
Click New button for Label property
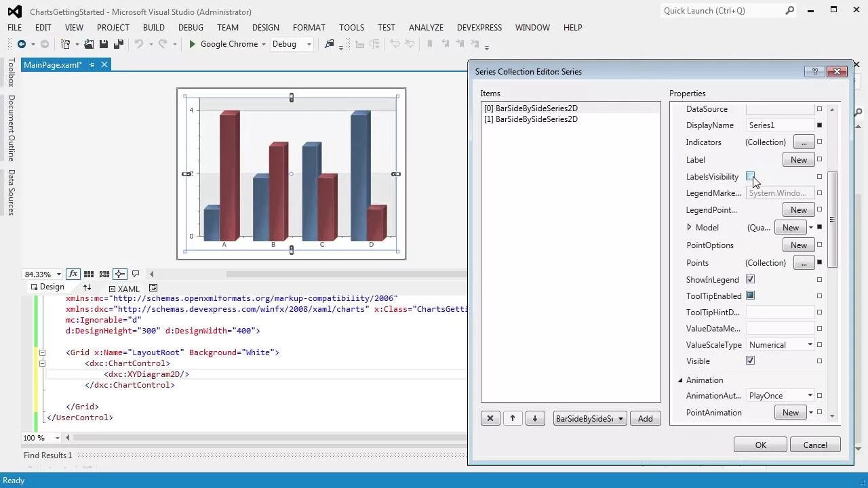pos(798,159)
